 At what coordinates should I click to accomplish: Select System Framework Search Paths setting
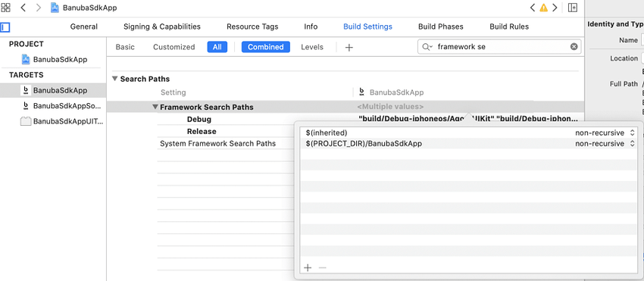[217, 143]
